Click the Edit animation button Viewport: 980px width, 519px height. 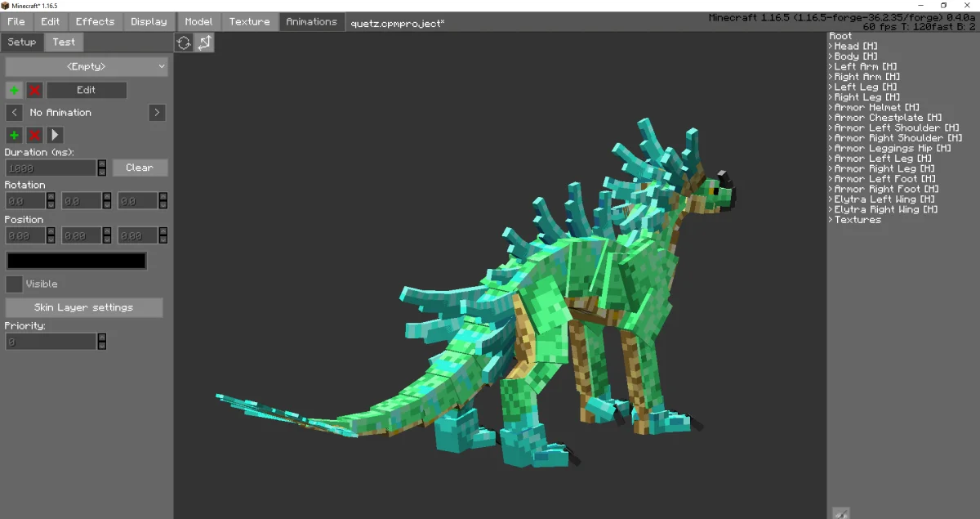click(87, 90)
